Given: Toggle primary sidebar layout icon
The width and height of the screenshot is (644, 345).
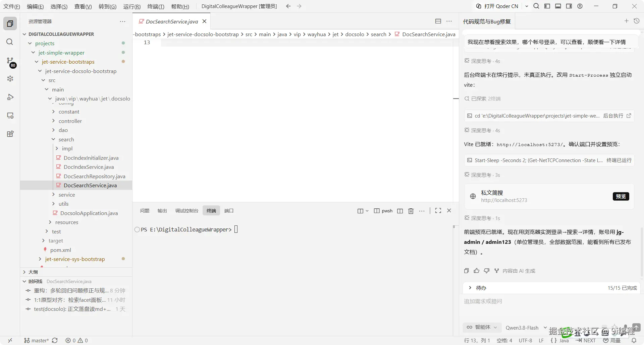Looking at the screenshot, I should coord(547,6).
